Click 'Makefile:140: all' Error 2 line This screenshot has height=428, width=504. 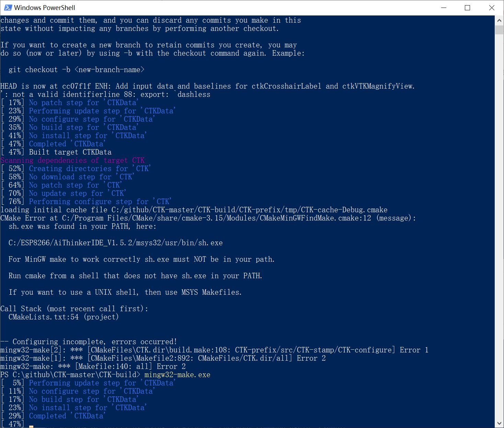tap(93, 367)
